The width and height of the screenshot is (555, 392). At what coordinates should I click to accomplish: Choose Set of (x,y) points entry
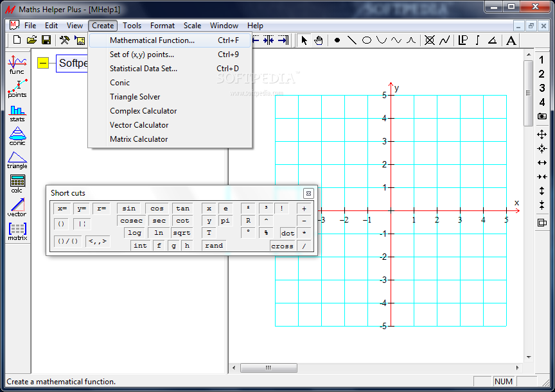(170, 55)
